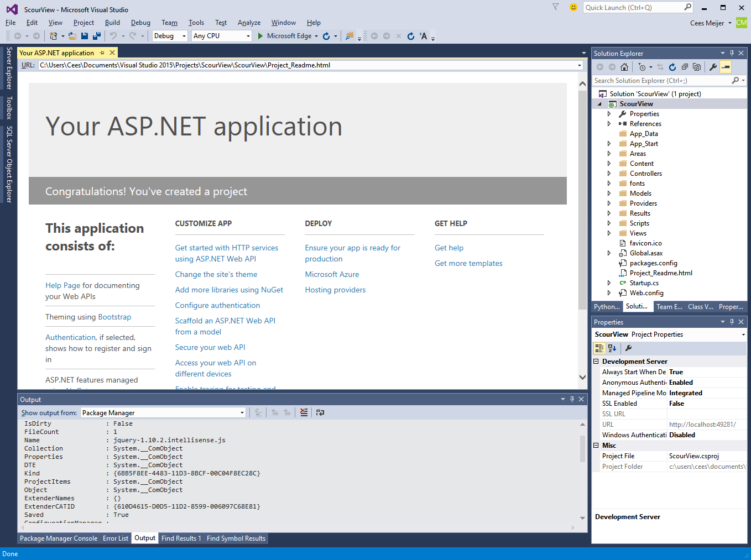Click the auto-hide pushpin on Output panel
Image resolution: width=751 pixels, height=560 pixels.
[572, 399]
